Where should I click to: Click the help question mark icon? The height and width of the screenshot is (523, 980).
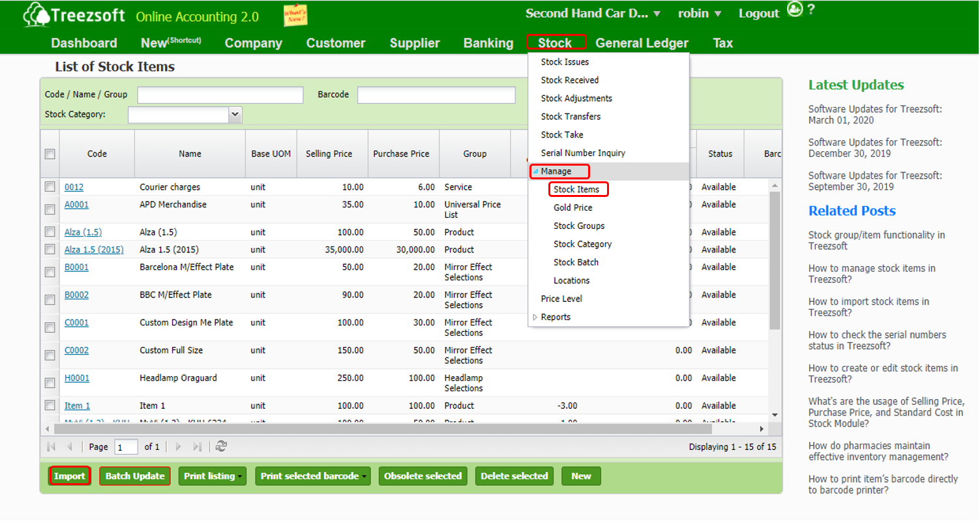(811, 10)
